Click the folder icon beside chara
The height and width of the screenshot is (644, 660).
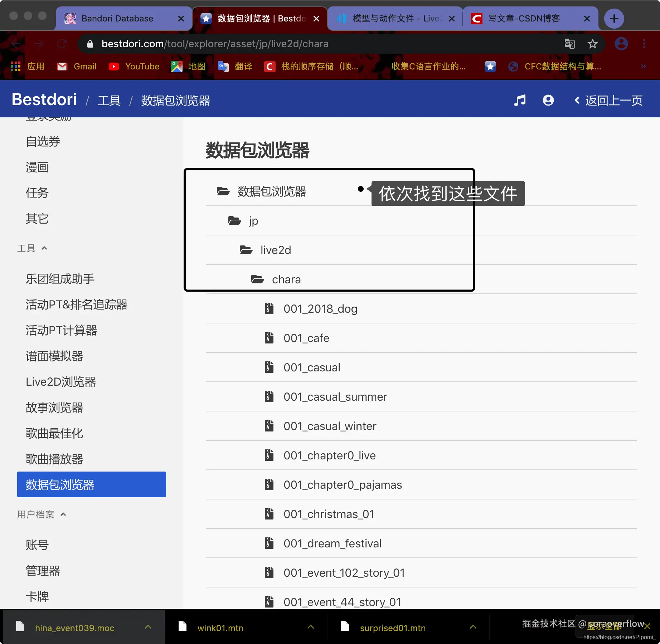tap(257, 279)
